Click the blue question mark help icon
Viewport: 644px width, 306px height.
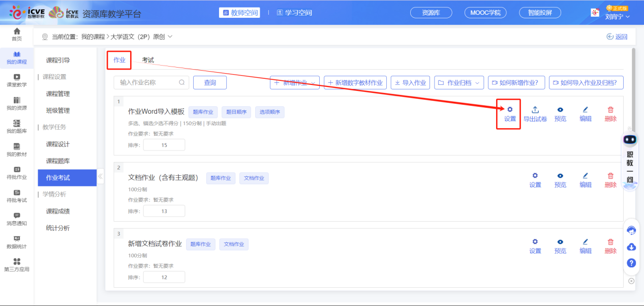631,263
